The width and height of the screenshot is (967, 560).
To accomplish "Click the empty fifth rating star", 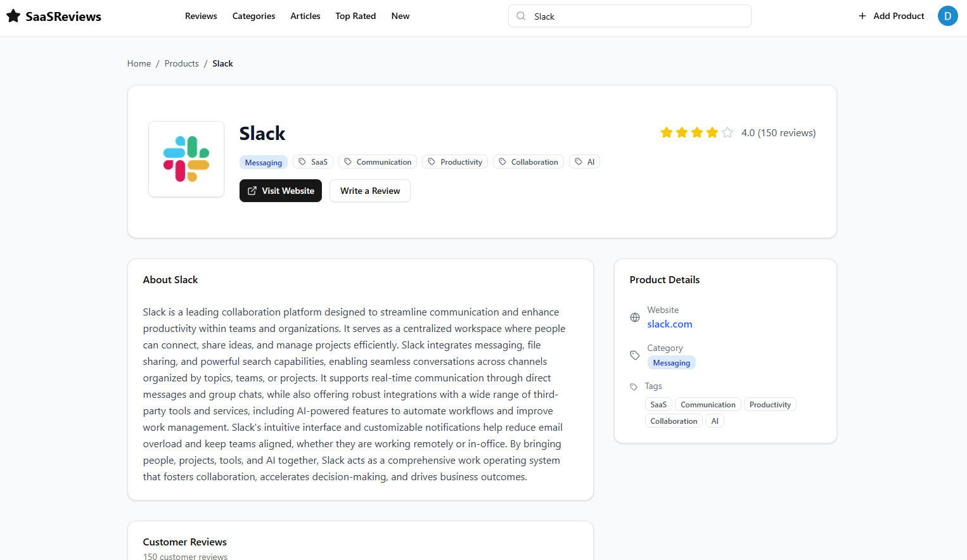I will (727, 132).
